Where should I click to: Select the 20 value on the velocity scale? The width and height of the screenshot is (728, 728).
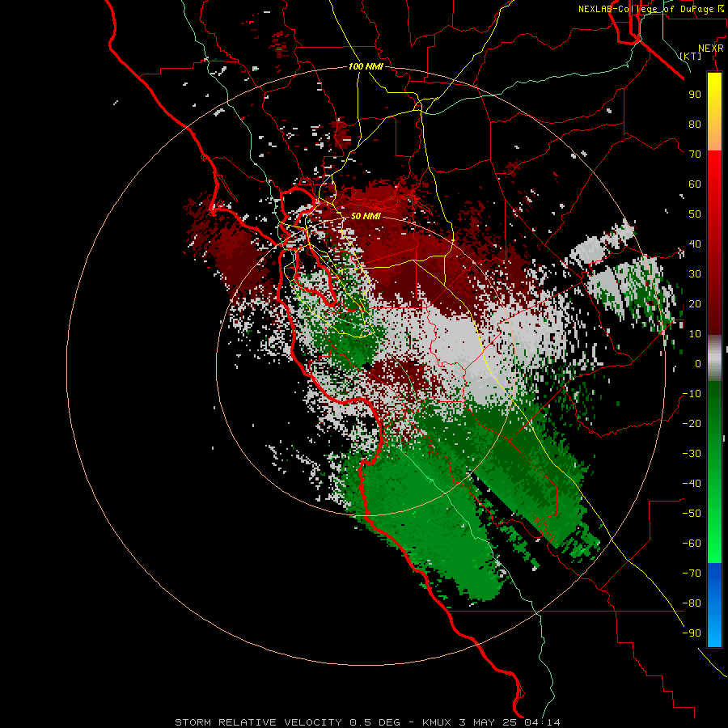pyautogui.click(x=695, y=303)
